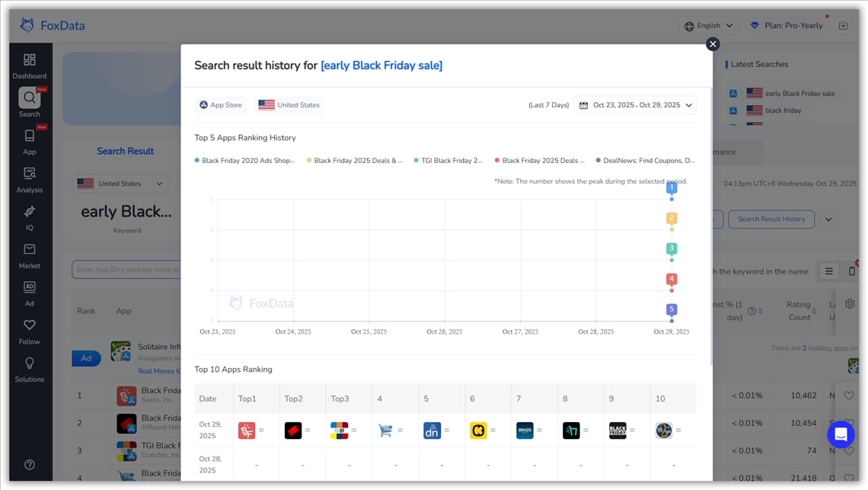Screen dimensions: 868x490
Task: Toggle the Black Friday 2020 Ads Shop legend
Action: [x=244, y=161]
